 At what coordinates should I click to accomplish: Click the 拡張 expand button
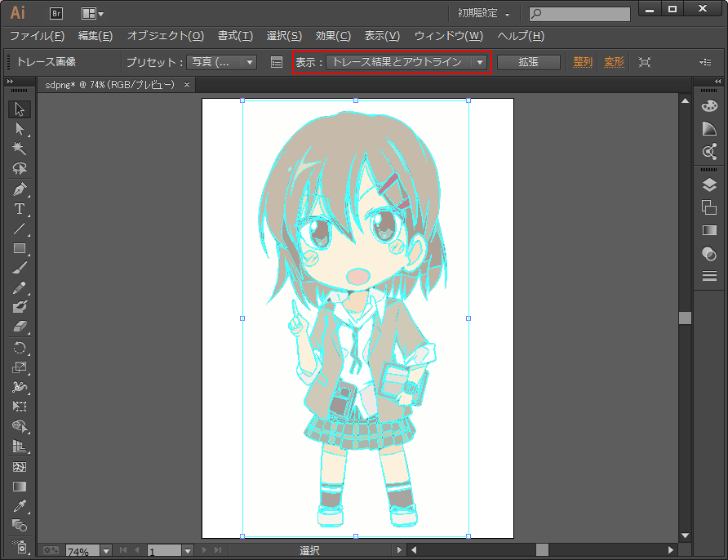pyautogui.click(x=528, y=62)
